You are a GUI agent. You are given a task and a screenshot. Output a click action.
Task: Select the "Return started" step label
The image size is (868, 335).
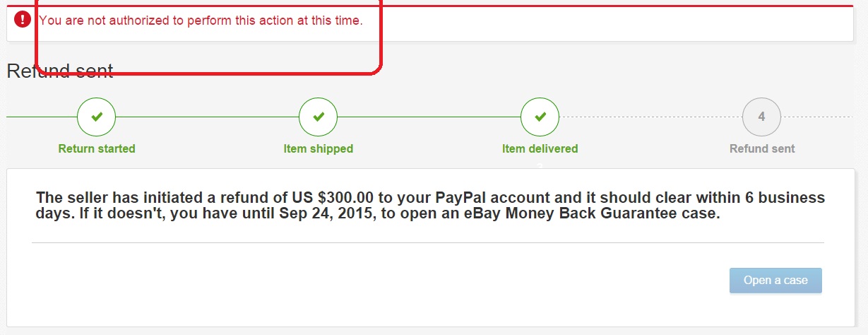(97, 148)
